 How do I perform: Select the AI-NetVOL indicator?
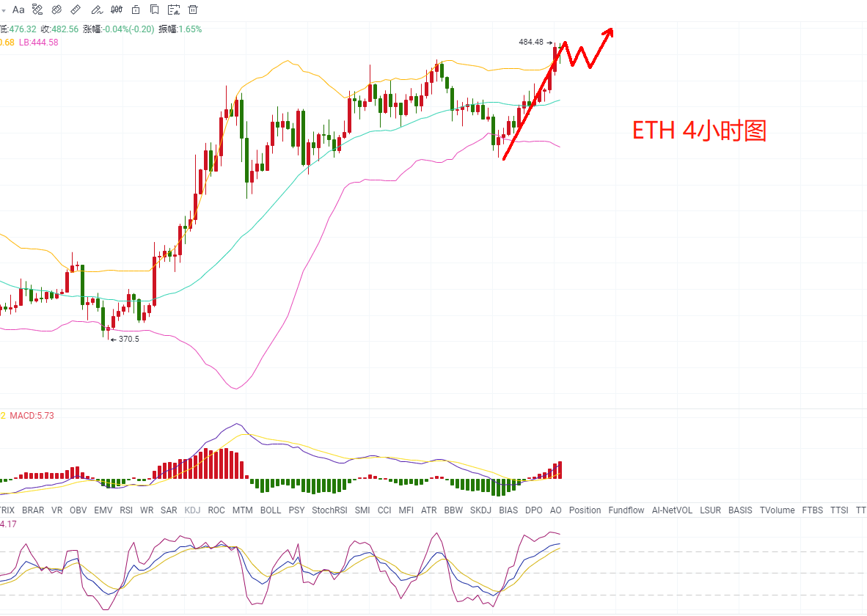pyautogui.click(x=672, y=510)
